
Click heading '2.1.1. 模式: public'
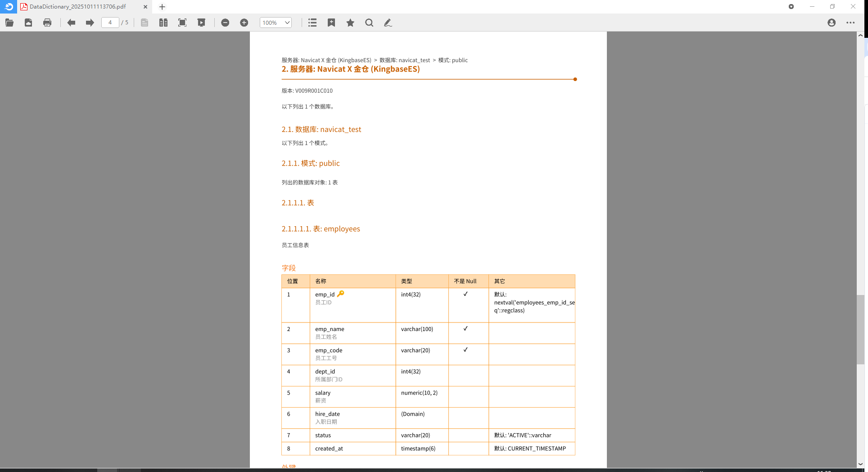(311, 163)
